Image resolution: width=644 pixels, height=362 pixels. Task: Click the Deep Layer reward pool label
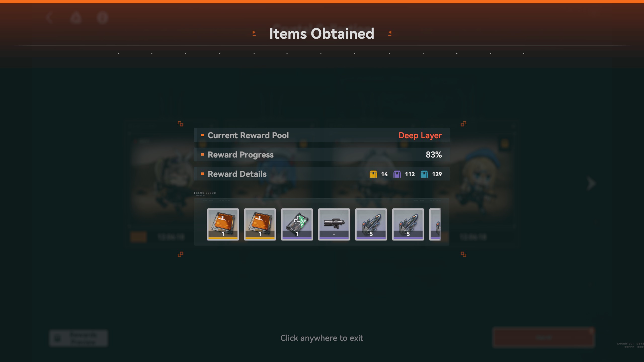point(420,135)
